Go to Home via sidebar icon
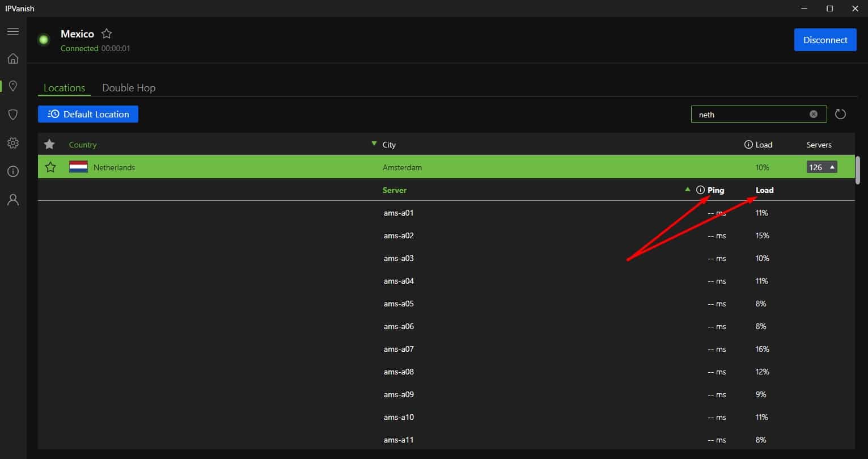The image size is (868, 459). pyautogui.click(x=13, y=58)
